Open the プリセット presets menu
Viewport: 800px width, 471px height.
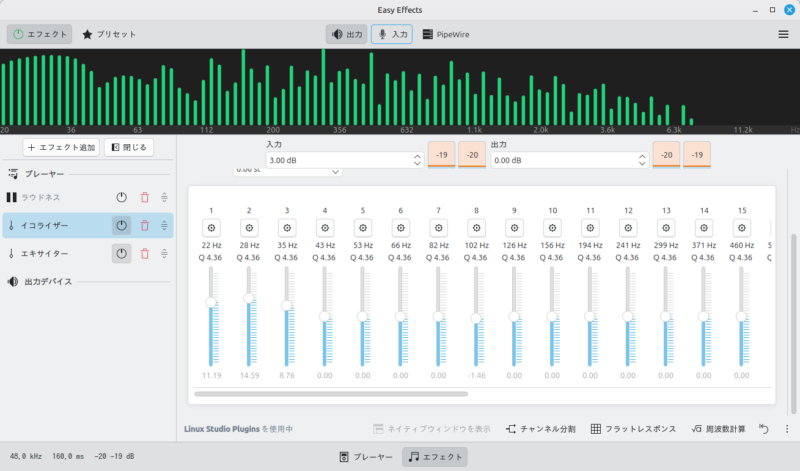pos(109,34)
